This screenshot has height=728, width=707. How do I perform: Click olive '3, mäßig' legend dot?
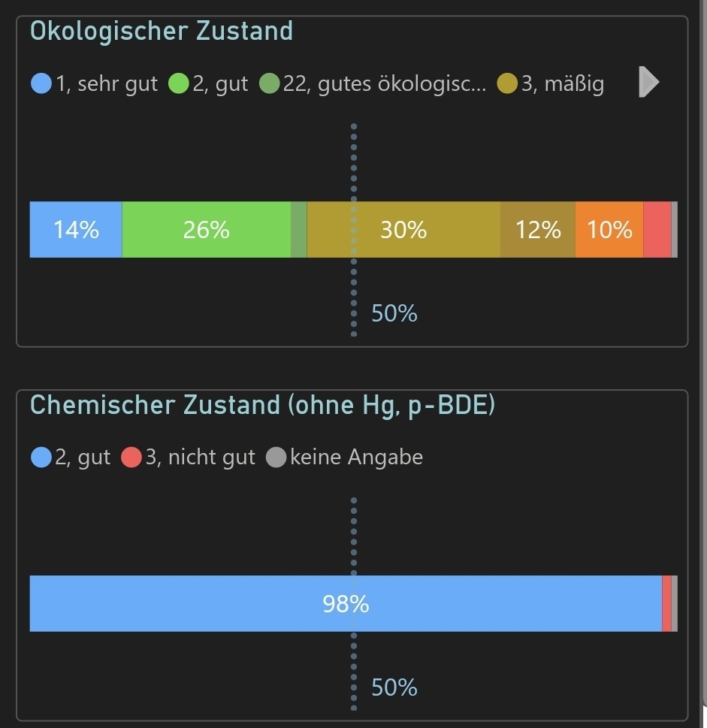pos(507,83)
